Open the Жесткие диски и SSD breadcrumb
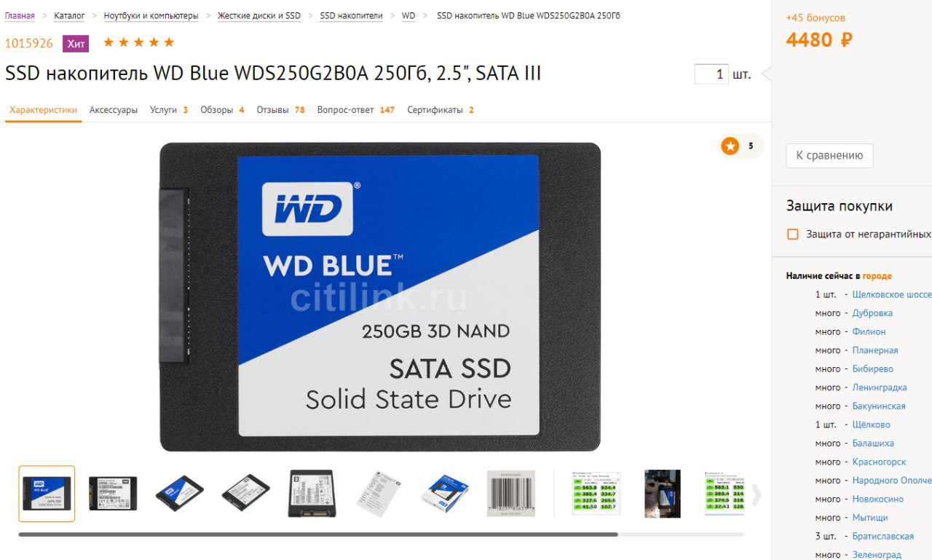 click(259, 15)
